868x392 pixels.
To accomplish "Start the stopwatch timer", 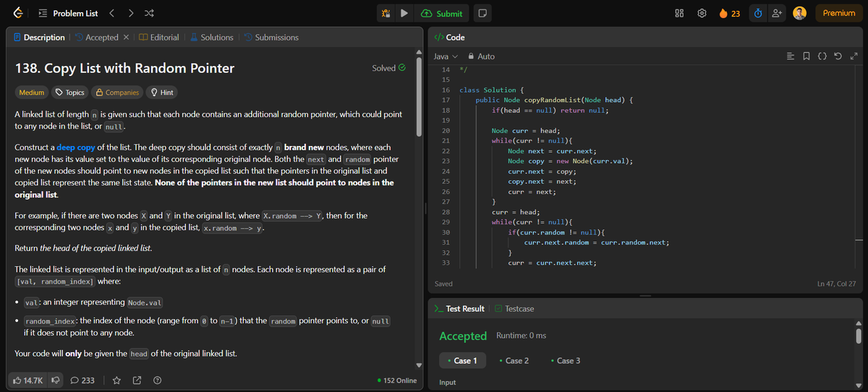I will click(x=757, y=13).
